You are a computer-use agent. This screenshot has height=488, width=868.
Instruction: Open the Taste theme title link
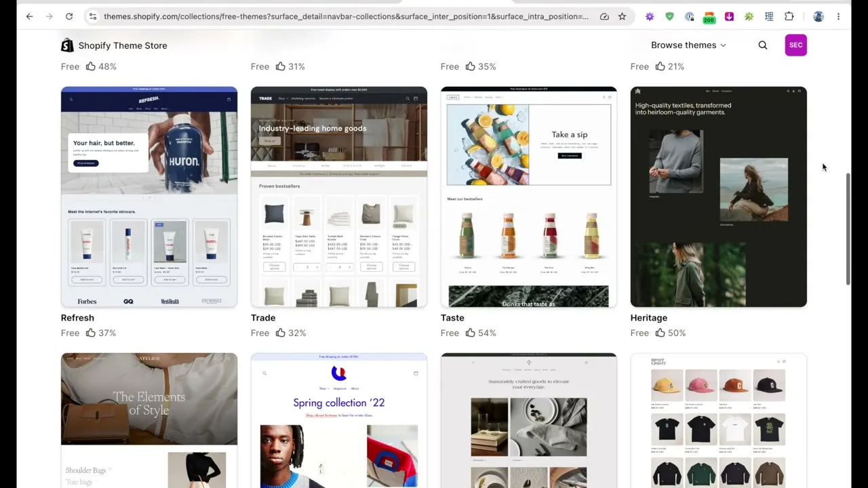(452, 318)
